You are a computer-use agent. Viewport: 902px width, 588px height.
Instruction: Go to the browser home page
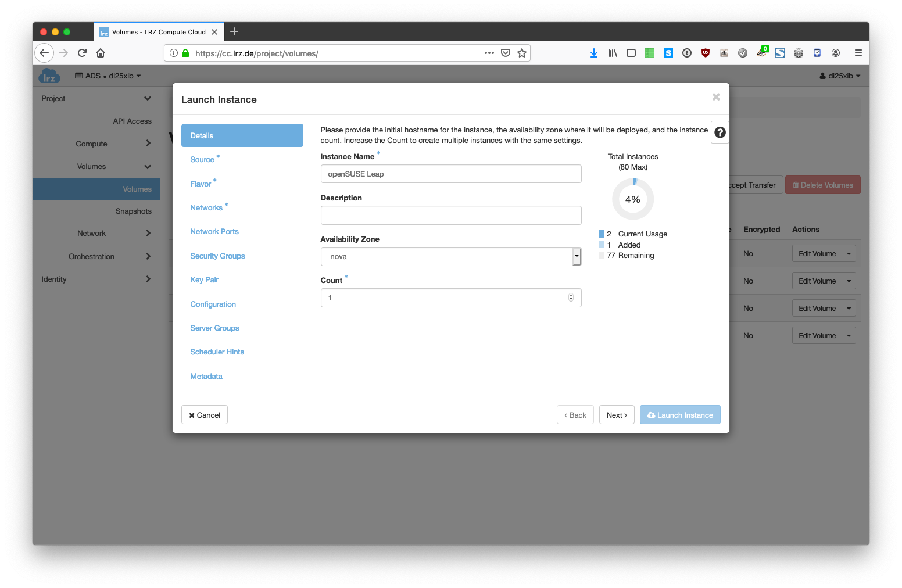pos(101,53)
